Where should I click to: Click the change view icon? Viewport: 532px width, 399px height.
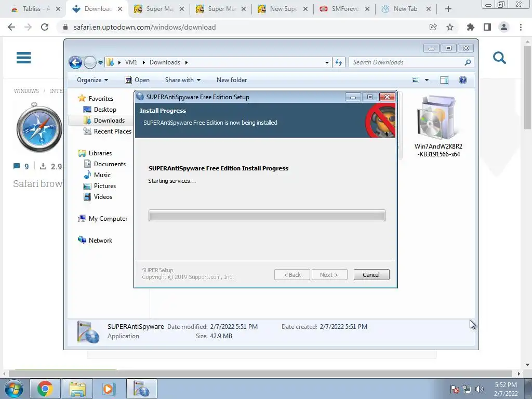tap(416, 80)
